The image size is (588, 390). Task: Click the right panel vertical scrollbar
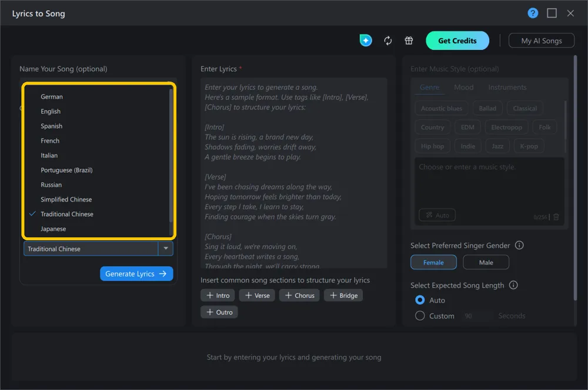[x=575, y=178]
